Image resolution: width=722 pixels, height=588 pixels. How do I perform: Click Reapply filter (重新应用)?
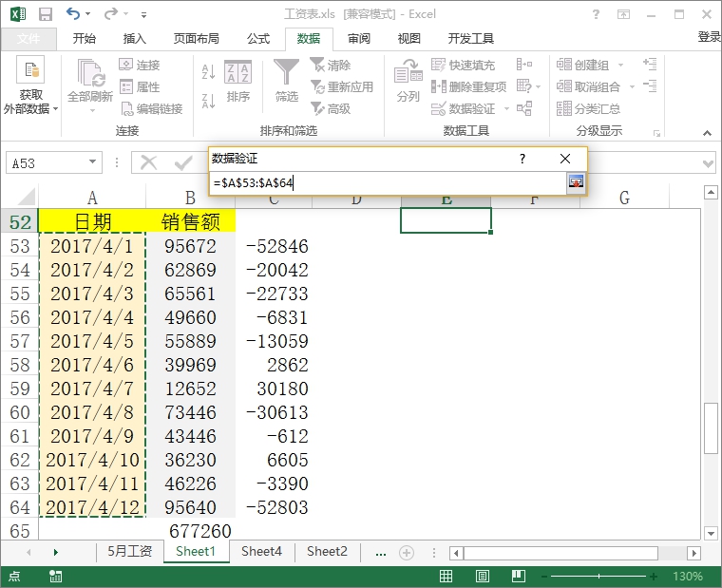tap(342, 86)
